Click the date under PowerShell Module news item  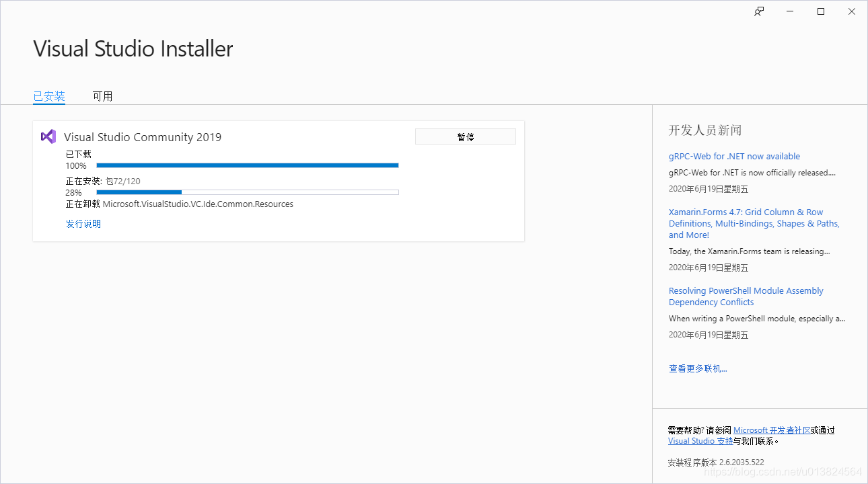[x=709, y=335]
